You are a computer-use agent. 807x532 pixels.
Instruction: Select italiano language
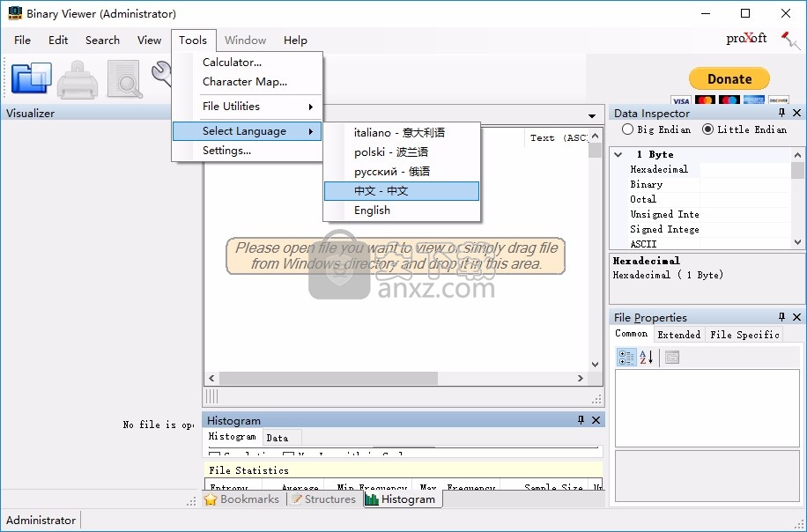point(402,133)
